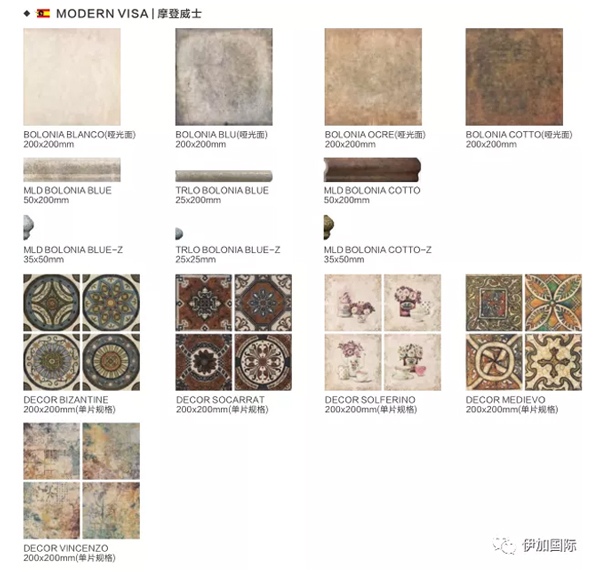View the DECOR SOLFERINO floral tiles
Image resolution: width=600 pixels, height=571 pixels.
383,332
